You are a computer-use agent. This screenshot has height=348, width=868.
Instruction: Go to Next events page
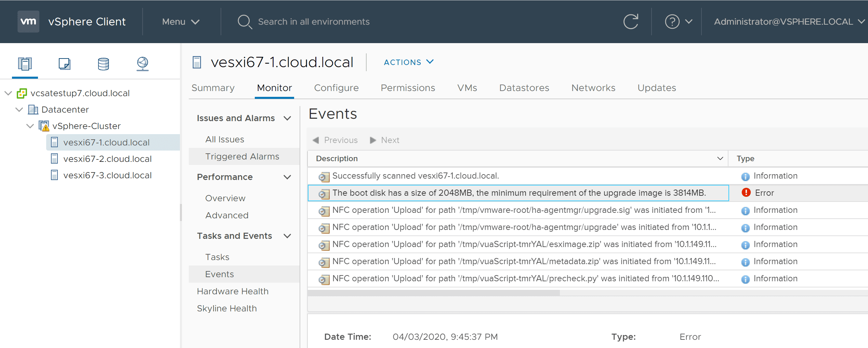pyautogui.click(x=385, y=140)
